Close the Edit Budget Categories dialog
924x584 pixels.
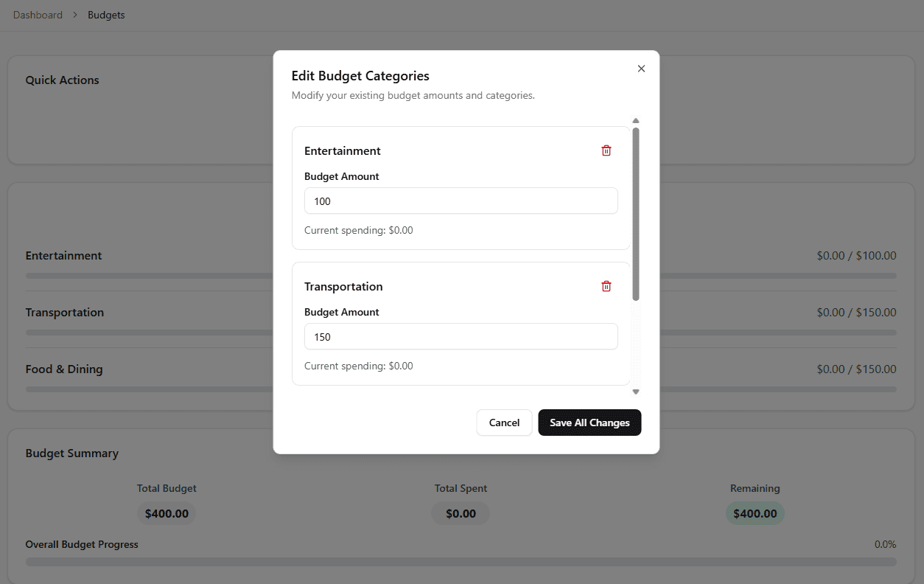point(641,69)
